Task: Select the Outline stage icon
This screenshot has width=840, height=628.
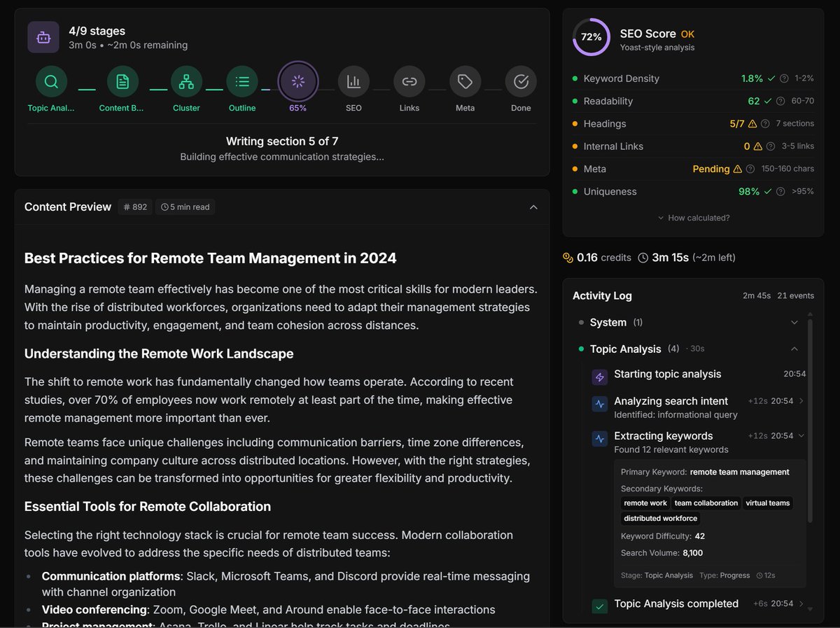Action: (x=242, y=81)
